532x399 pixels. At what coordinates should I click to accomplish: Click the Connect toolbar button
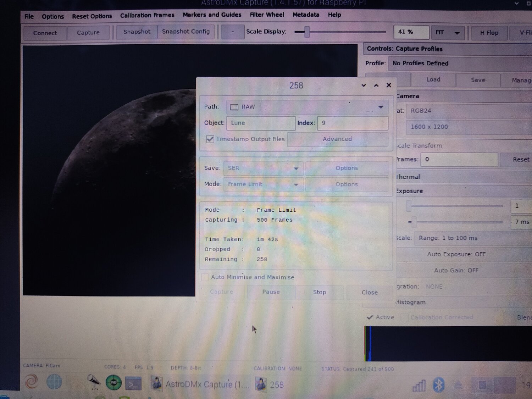[x=45, y=33]
